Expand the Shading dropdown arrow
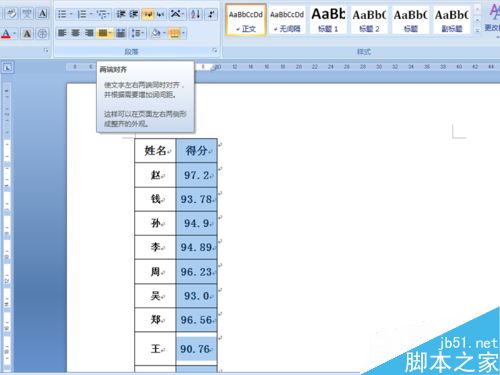The width and height of the screenshot is (500, 375). (164, 33)
